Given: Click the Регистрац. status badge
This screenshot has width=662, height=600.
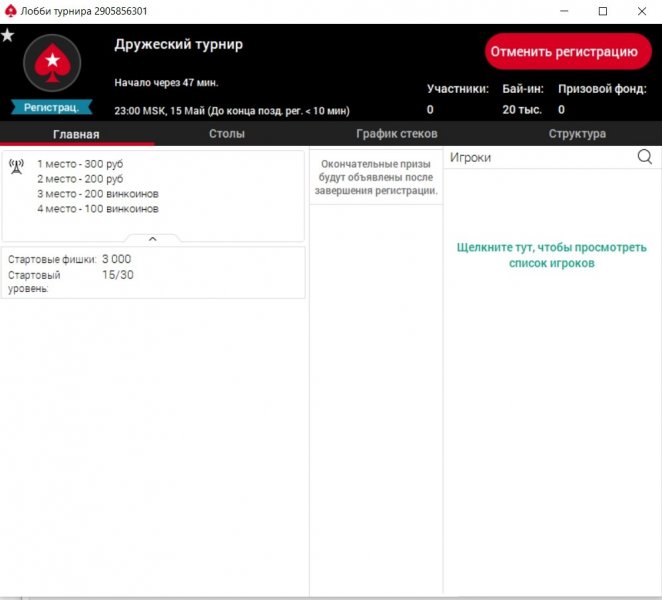Looking at the screenshot, I should pyautogui.click(x=51, y=107).
